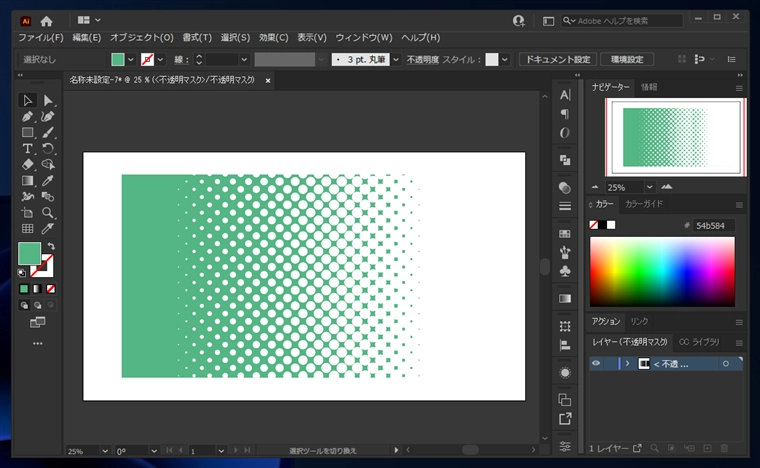Image resolution: width=760 pixels, height=468 pixels.
Task: Open the Align panel icon
Action: tap(565, 345)
